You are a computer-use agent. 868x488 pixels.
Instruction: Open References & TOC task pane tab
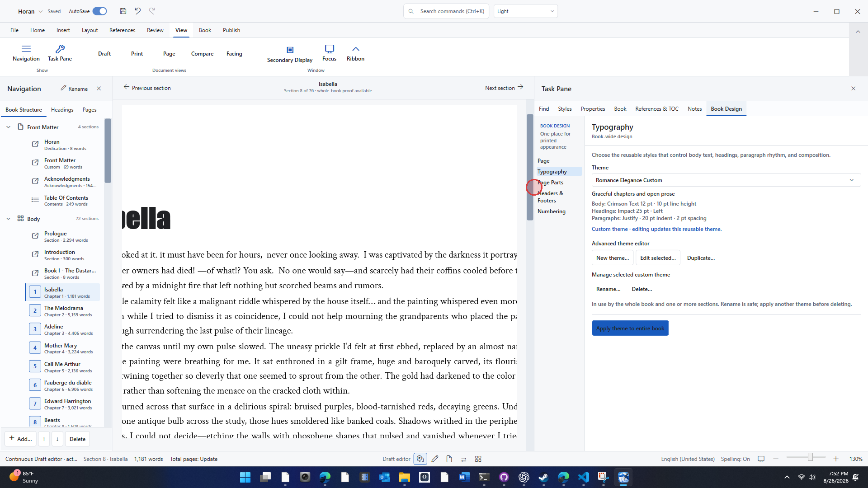pyautogui.click(x=656, y=109)
